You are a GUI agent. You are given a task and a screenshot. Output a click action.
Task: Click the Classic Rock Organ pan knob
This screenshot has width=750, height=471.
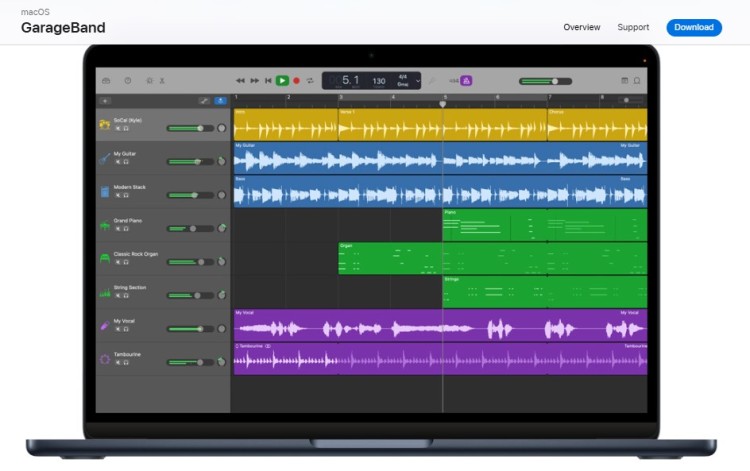coord(221,262)
